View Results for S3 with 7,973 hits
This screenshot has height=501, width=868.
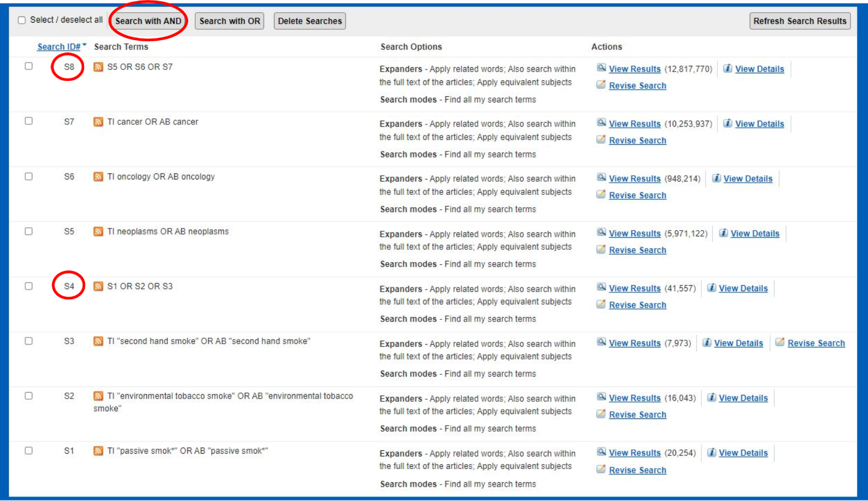click(x=635, y=343)
